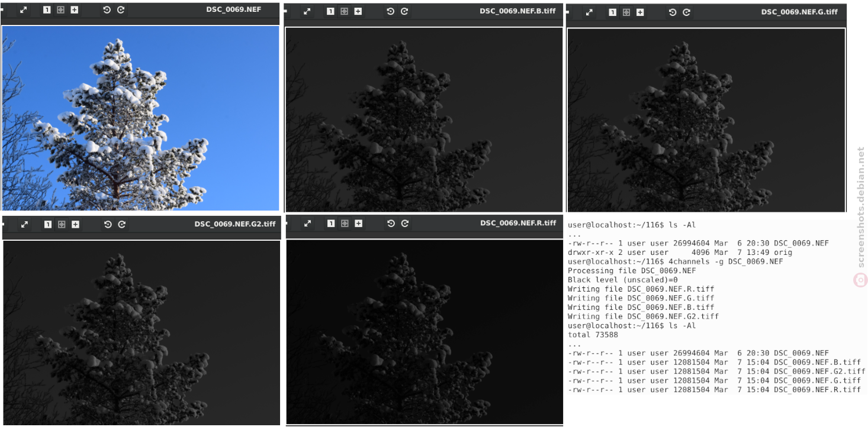
Task: Click terminal line 'total 73588'
Action: (x=593, y=335)
